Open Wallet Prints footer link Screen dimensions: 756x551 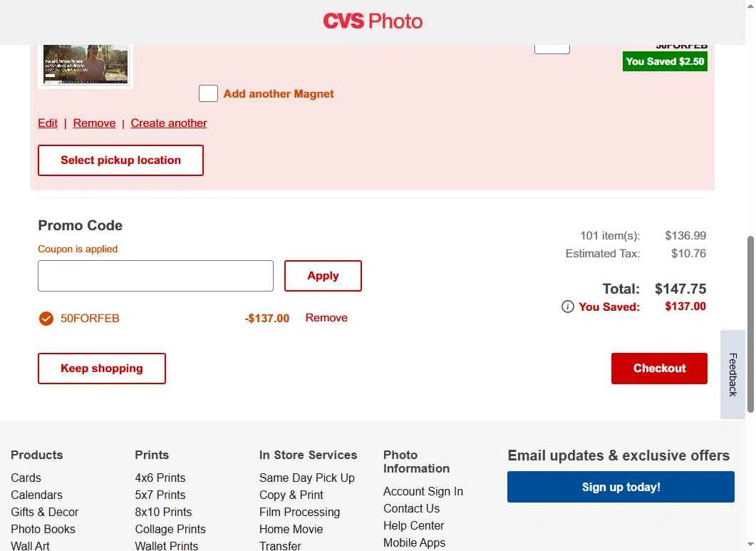coord(166,546)
